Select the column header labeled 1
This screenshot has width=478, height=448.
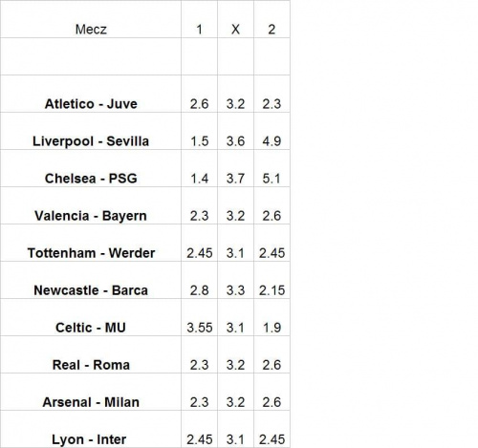(200, 19)
